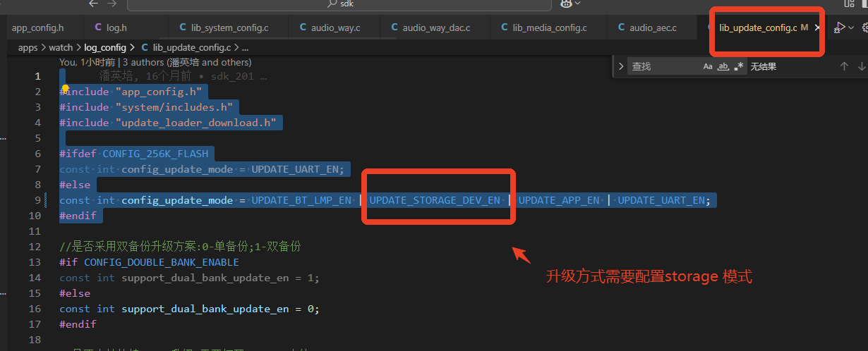Toggle Use Regular Expression in find
868x351 pixels.
739,66
